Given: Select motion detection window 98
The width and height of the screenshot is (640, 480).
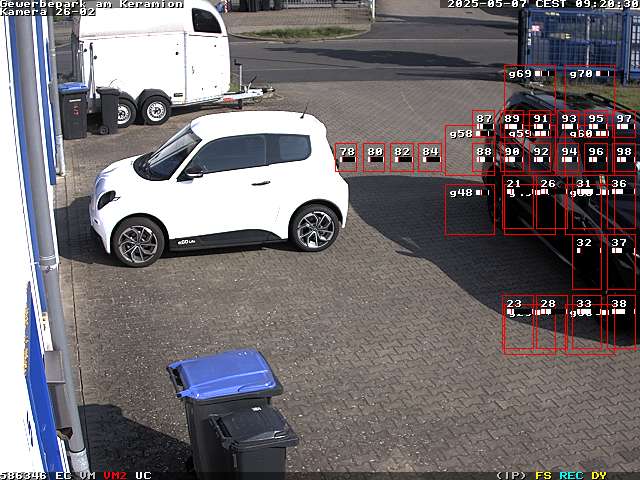Looking at the screenshot, I should [624, 157].
